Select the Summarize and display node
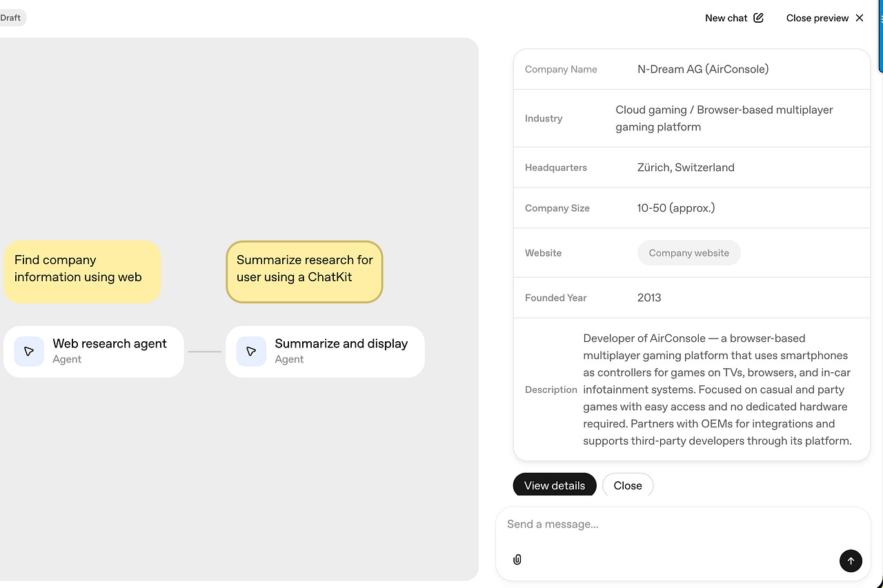The image size is (883, 588). point(325,352)
